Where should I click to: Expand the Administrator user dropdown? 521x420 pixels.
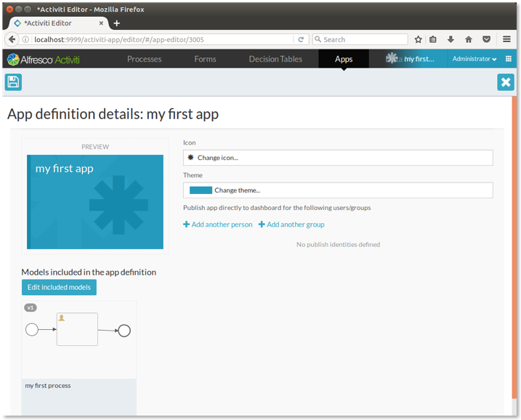pyautogui.click(x=474, y=59)
